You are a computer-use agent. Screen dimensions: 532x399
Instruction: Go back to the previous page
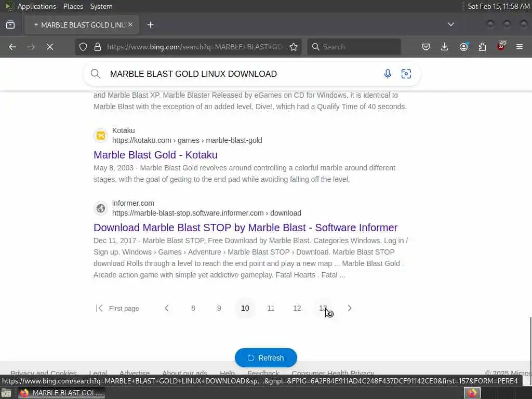(x=12, y=47)
